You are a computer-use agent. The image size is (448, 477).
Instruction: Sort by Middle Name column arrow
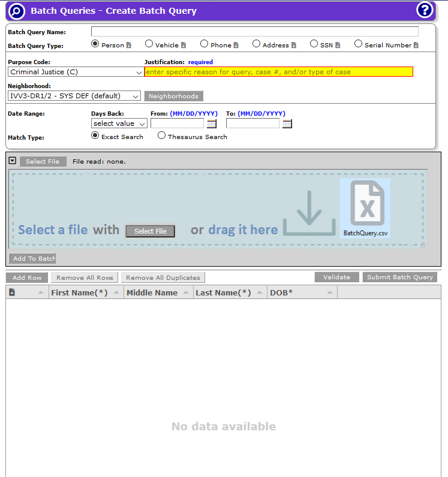pyautogui.click(x=186, y=292)
